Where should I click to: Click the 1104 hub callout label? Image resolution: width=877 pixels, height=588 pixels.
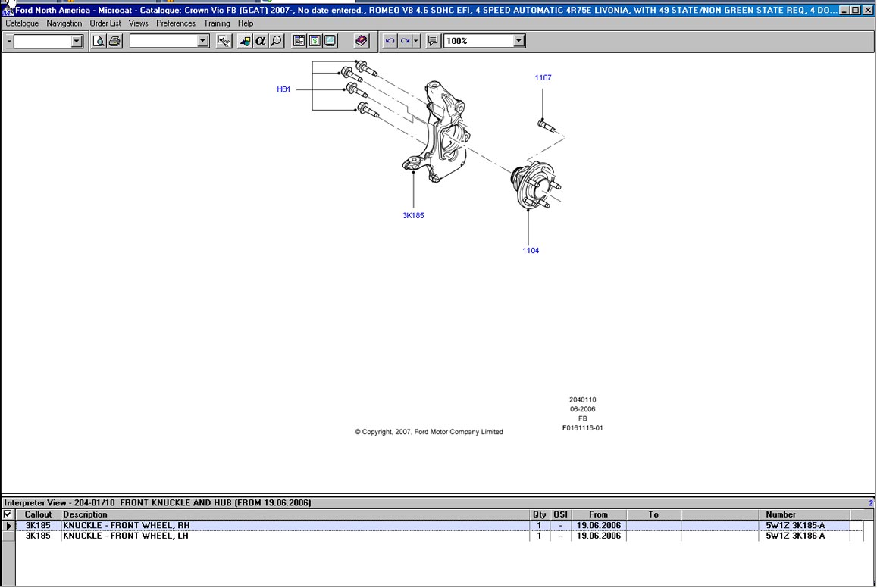pos(531,250)
